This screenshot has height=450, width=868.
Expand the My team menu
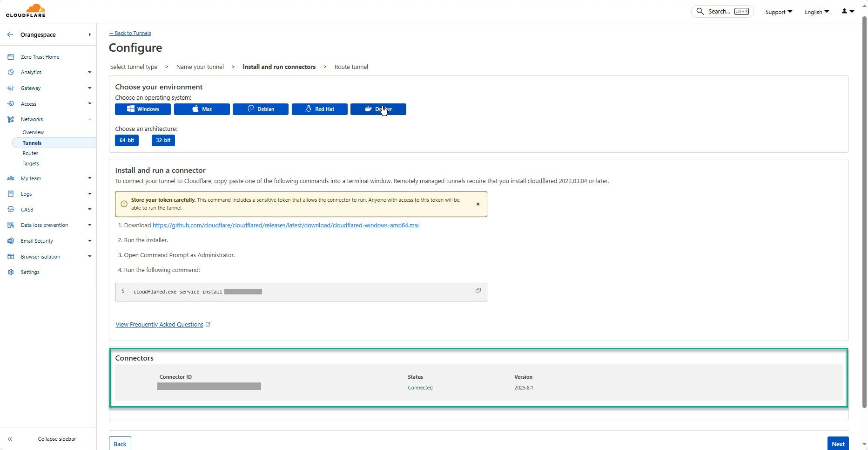click(90, 178)
